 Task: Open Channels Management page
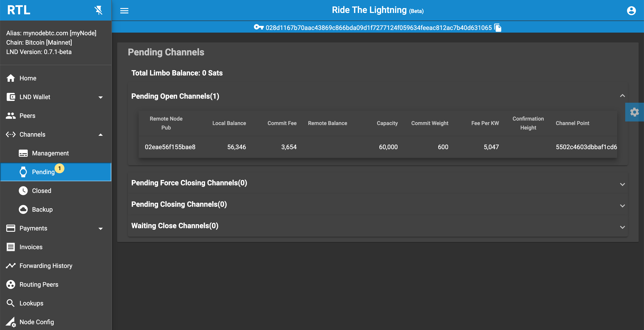[56, 153]
